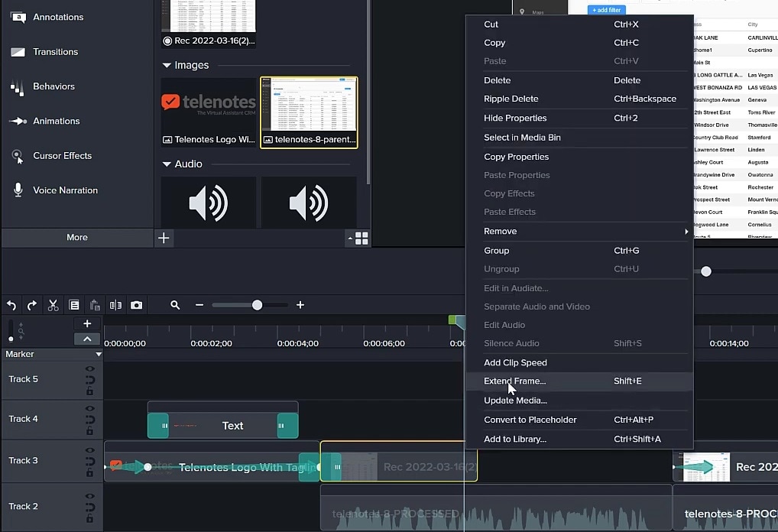
Task: Open the Transitions panel icon
Action: tap(18, 52)
